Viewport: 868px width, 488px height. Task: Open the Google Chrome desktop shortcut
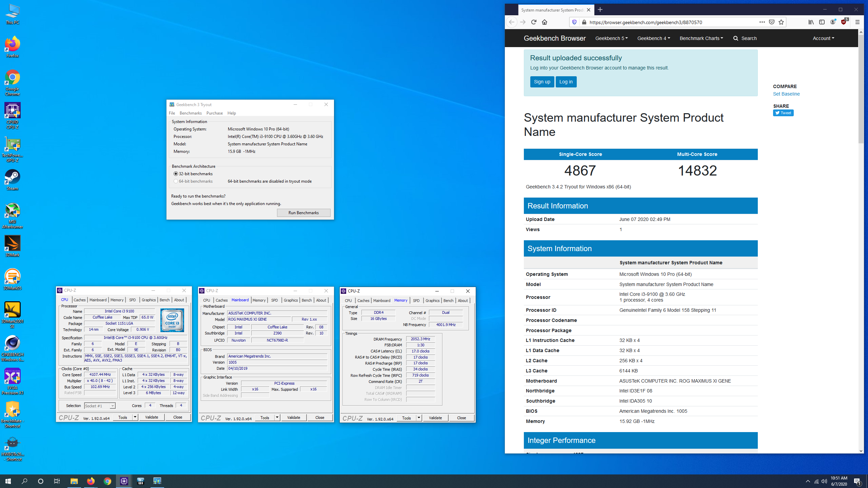13,83
